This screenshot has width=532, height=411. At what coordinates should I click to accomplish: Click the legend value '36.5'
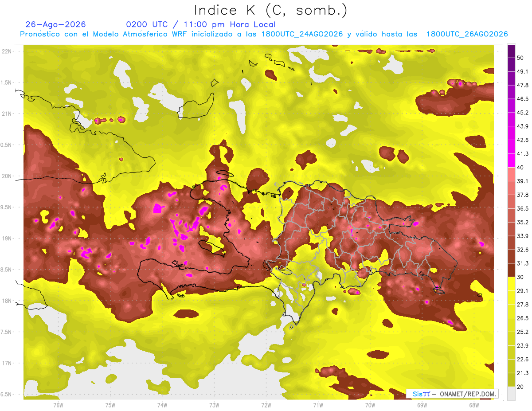[522, 208]
